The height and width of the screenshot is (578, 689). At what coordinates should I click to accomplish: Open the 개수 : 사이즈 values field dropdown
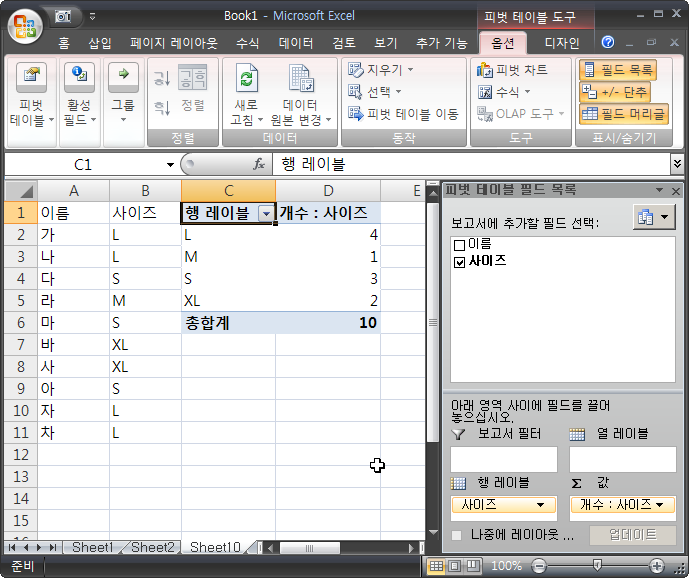[x=660, y=505]
